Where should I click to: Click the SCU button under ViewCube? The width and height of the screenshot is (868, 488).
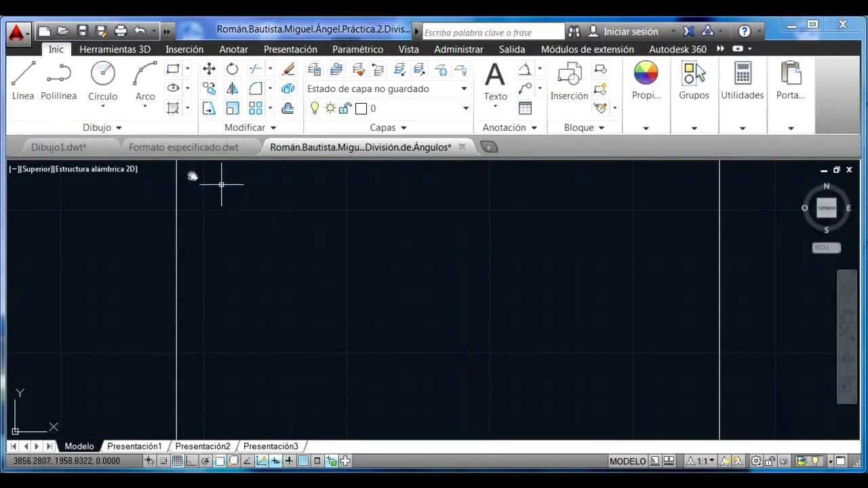(826, 247)
